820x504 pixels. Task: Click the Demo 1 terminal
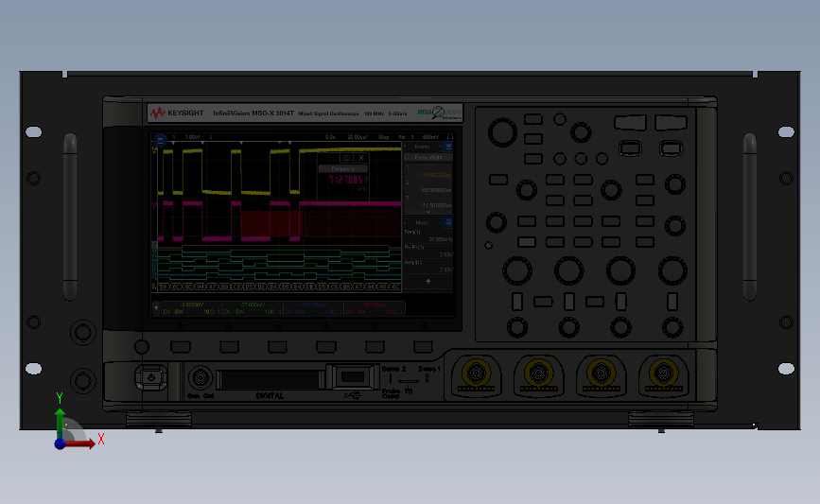(427, 378)
